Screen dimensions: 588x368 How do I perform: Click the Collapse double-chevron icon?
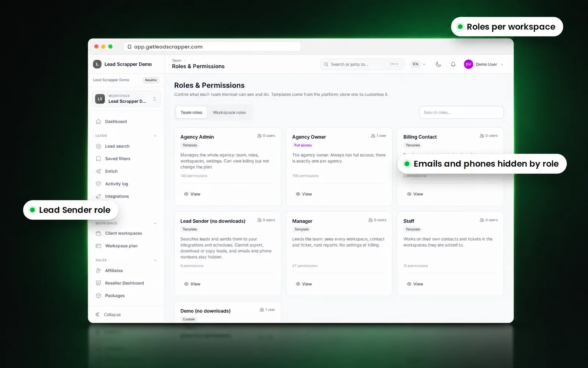pyautogui.click(x=97, y=315)
